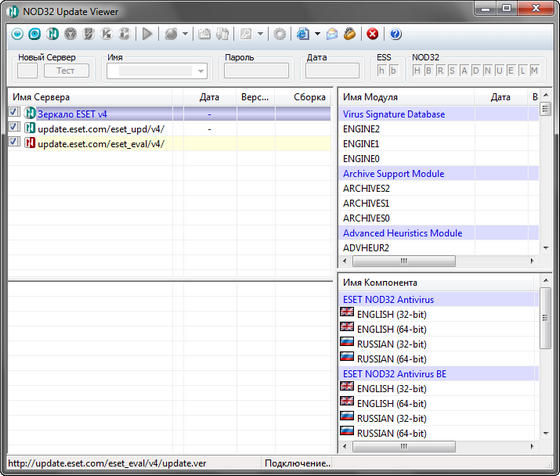Click the Тест button
Screen dimensions: 560x476
pyautogui.click(x=66, y=71)
